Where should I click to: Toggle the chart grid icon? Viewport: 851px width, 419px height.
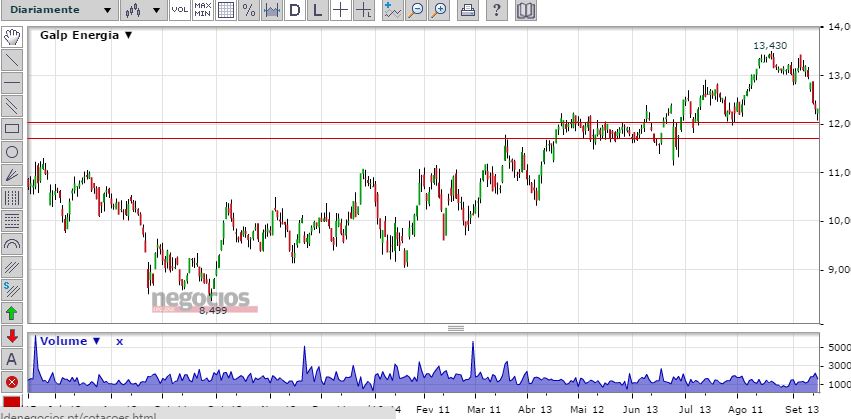pos(226,10)
